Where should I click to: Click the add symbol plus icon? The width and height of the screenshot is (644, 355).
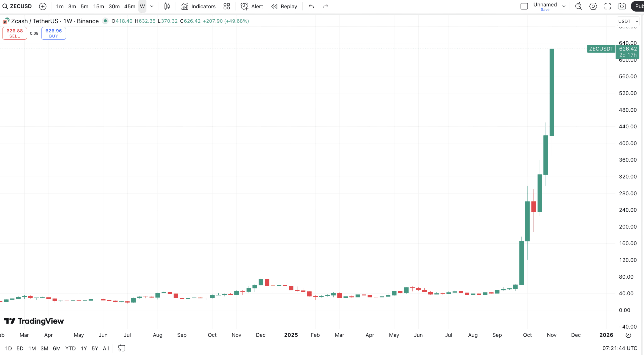point(43,6)
